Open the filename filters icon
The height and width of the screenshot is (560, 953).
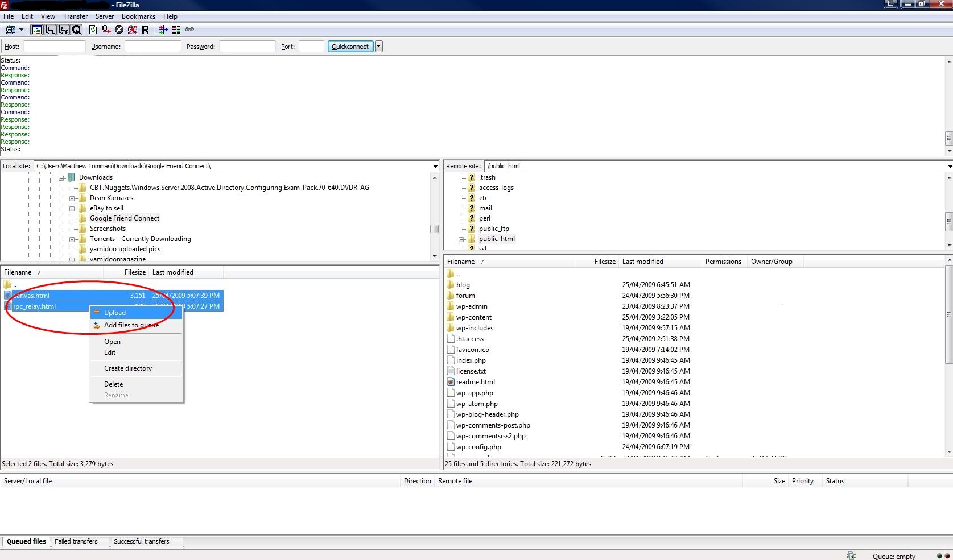(163, 30)
